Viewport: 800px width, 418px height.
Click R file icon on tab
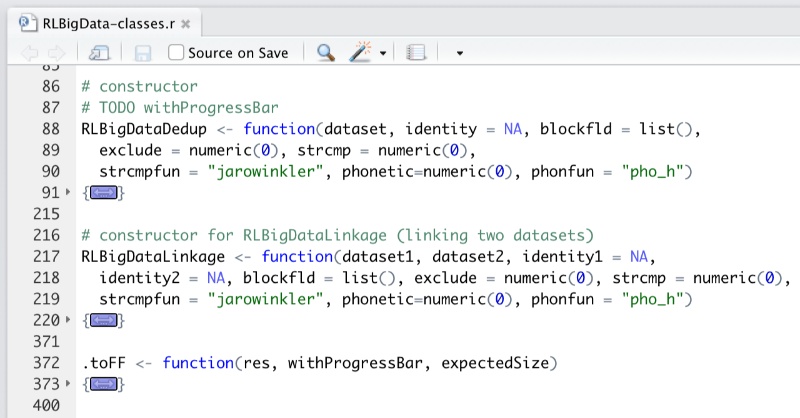point(28,23)
